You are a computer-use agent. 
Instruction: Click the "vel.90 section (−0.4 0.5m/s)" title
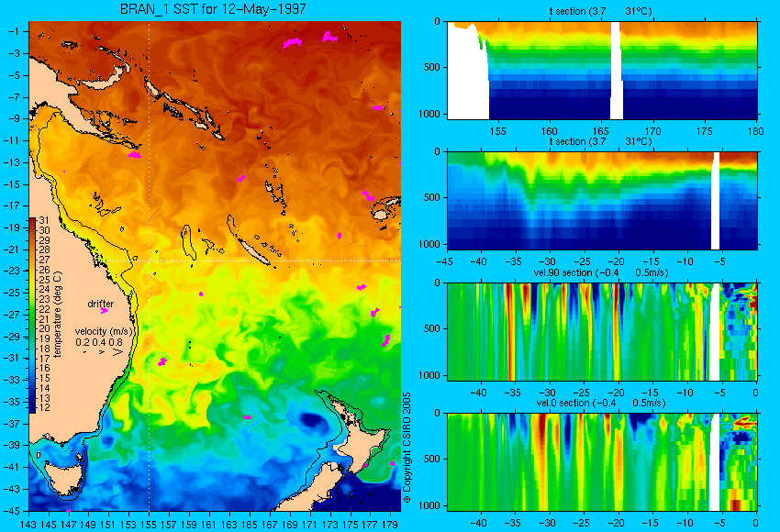(x=601, y=272)
